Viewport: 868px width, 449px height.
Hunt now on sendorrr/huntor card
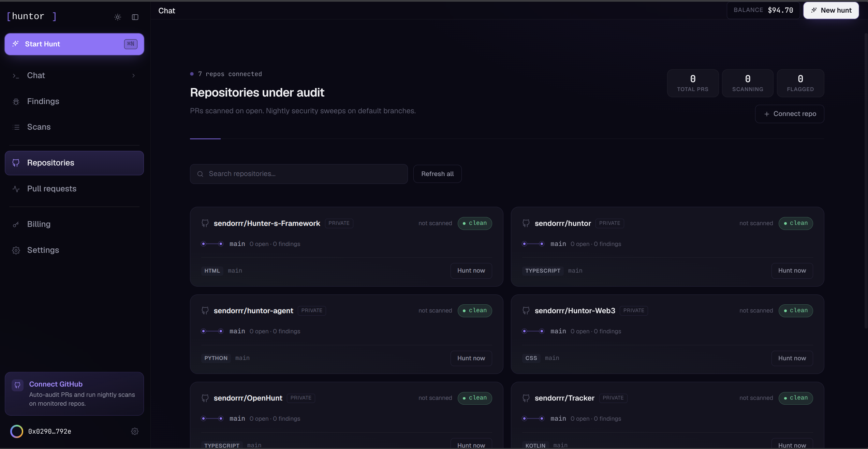[x=792, y=271]
